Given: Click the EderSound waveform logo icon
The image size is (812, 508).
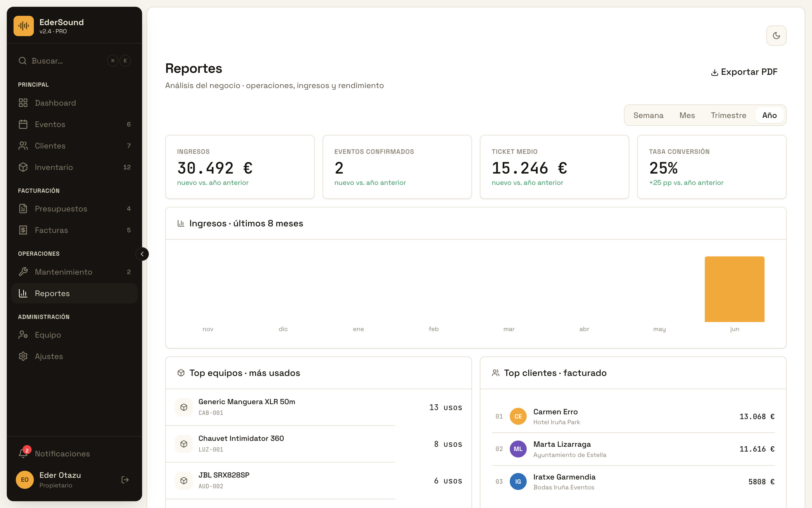Looking at the screenshot, I should 23,26.
